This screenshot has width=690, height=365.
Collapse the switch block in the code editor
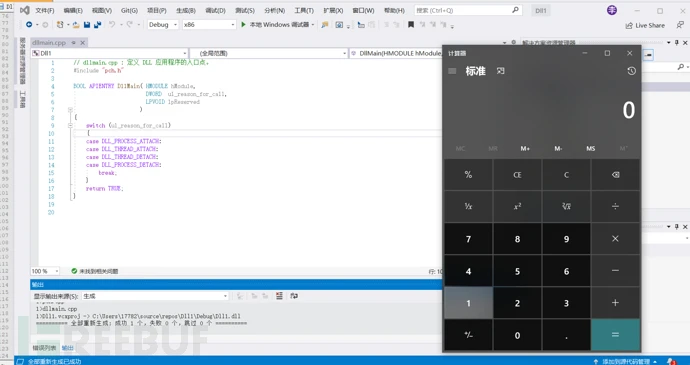point(70,125)
